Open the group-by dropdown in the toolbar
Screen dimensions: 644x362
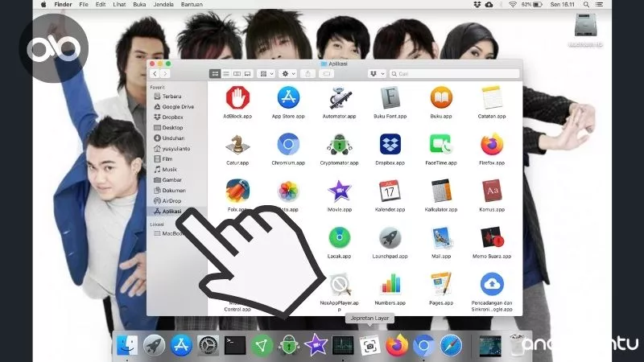pyautogui.click(x=267, y=74)
